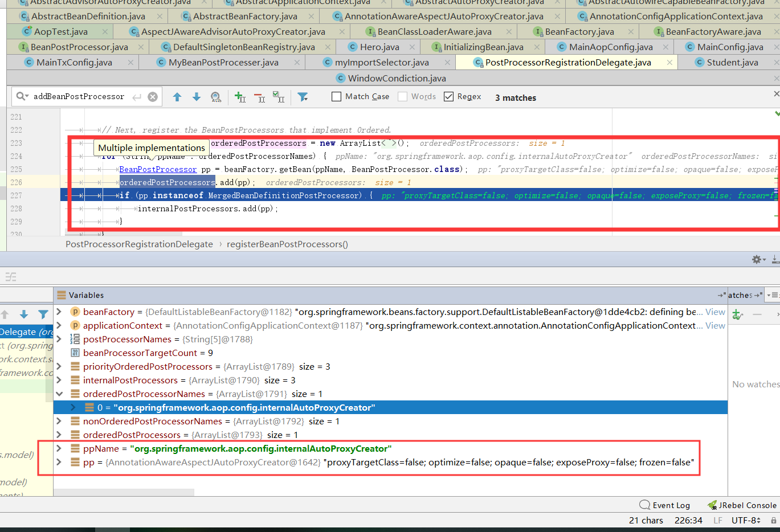This screenshot has width=780, height=532.
Task: Click View link for applicationContext
Action: 715,325
